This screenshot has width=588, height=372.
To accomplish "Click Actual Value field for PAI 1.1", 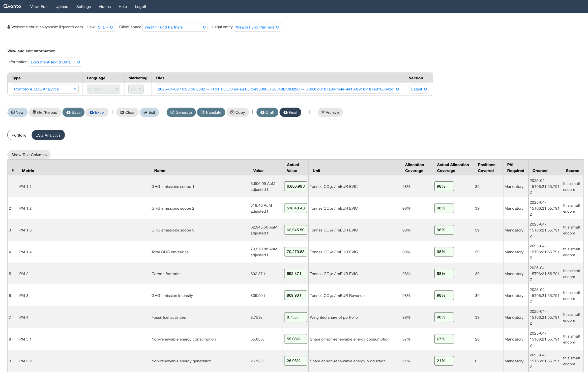I will click(x=295, y=186).
